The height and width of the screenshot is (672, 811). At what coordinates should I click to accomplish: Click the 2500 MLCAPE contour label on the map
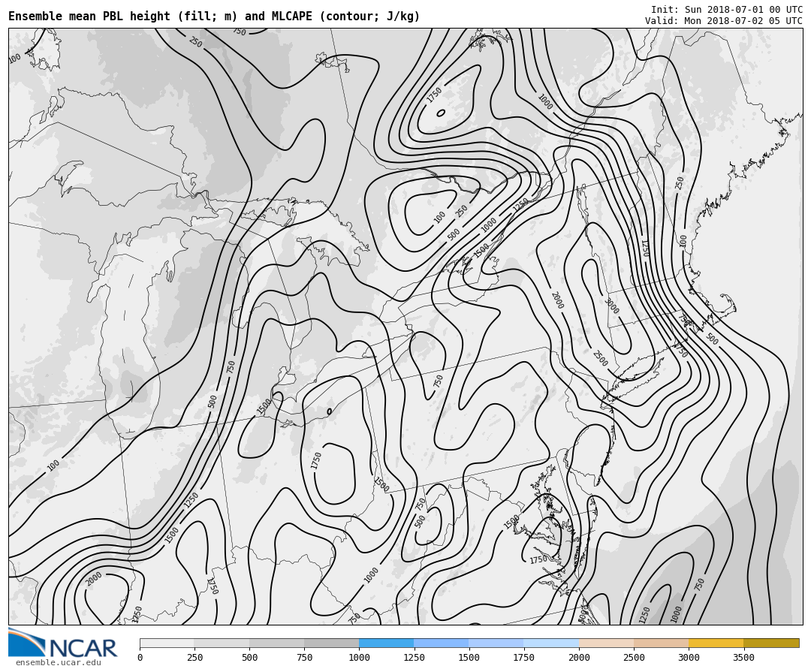(x=600, y=358)
